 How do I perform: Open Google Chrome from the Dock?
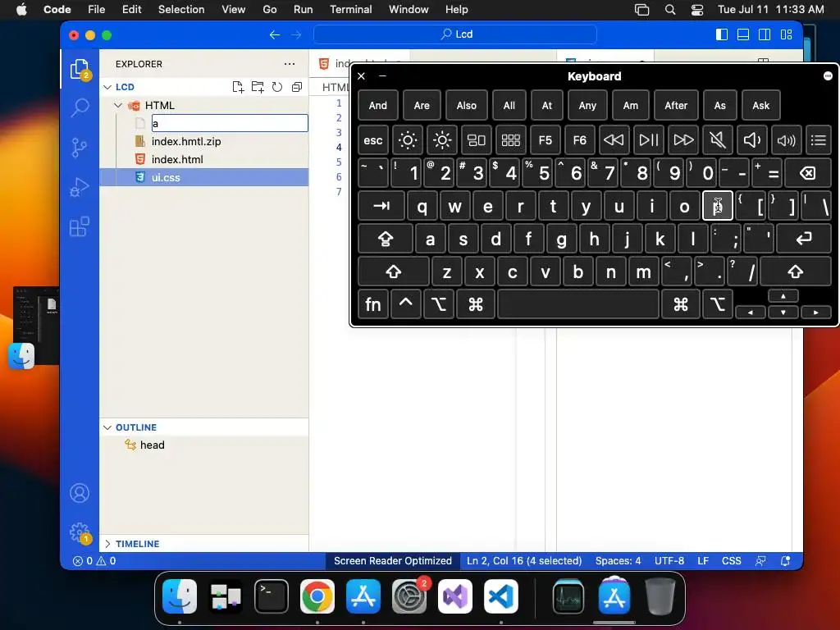coord(317,596)
